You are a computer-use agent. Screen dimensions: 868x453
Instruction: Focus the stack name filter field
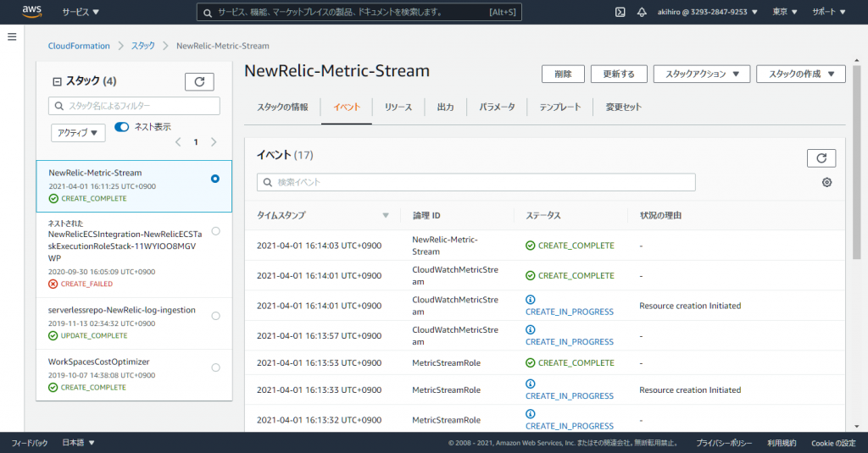coord(134,106)
